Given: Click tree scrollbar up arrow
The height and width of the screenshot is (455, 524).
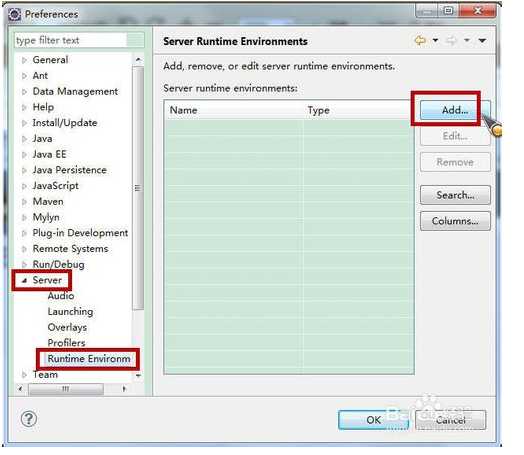Looking at the screenshot, I should point(138,60).
